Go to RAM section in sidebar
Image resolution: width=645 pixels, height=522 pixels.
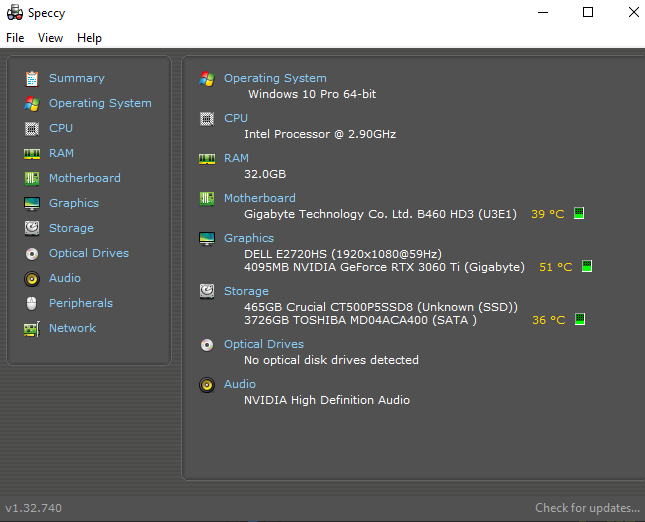(61, 153)
